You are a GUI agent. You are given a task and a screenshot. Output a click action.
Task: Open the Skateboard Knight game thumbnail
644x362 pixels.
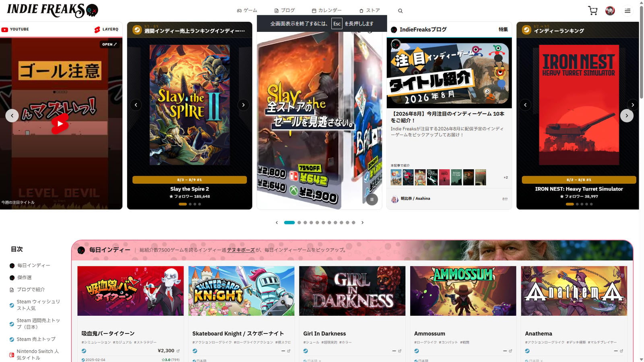tap(242, 291)
